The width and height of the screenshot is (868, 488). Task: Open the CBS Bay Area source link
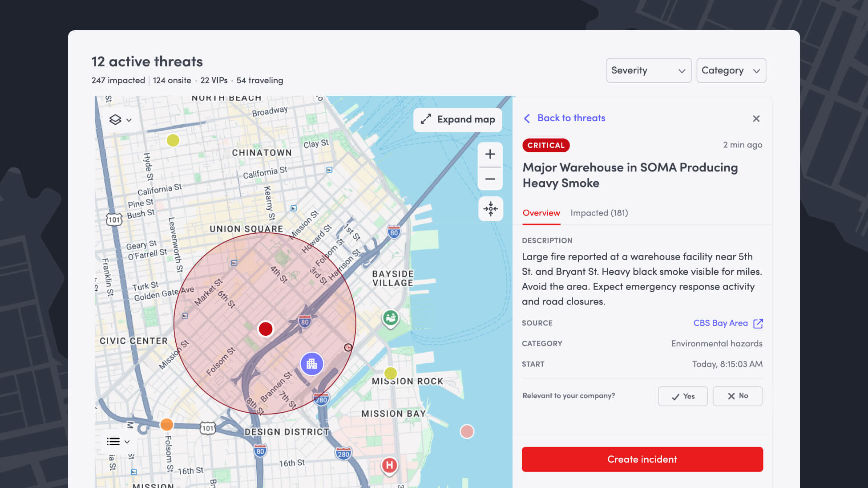(x=720, y=323)
